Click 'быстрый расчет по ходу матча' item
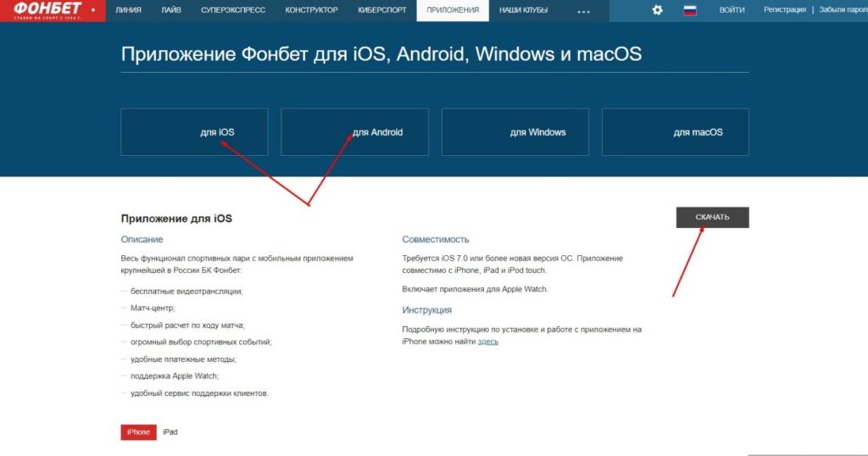 pyautogui.click(x=187, y=325)
